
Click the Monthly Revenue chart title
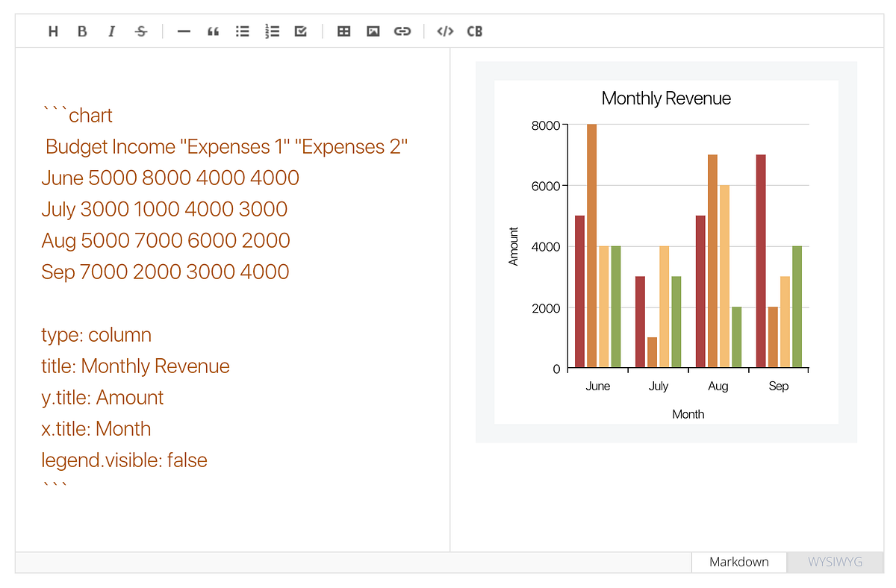666,98
